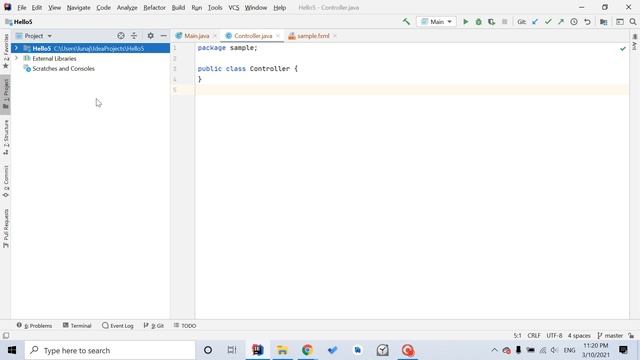Run the Main configuration
The width and height of the screenshot is (640, 360).
465,22
